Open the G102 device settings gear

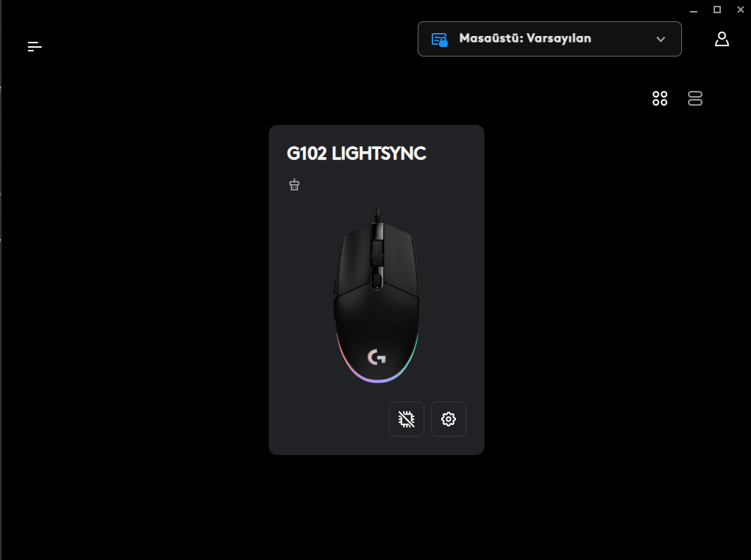tap(449, 419)
